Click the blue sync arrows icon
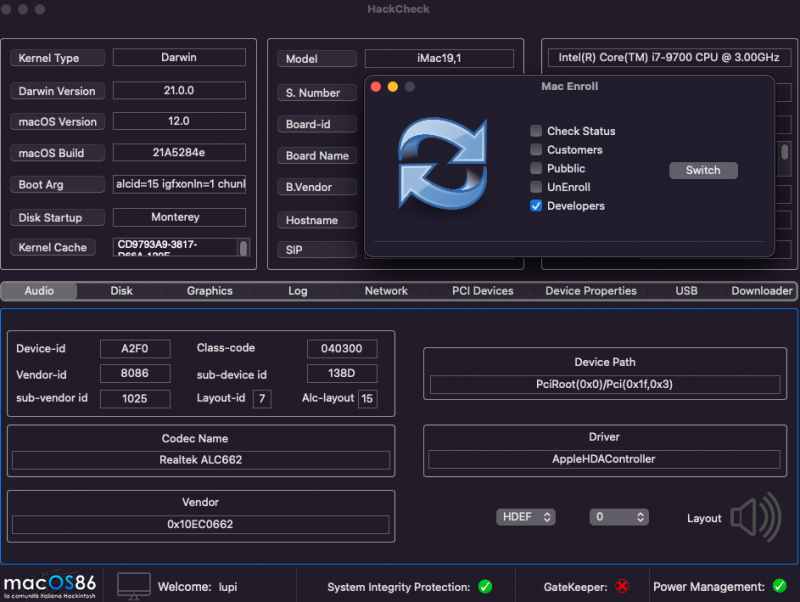Image resolution: width=800 pixels, height=602 pixels. [x=442, y=161]
